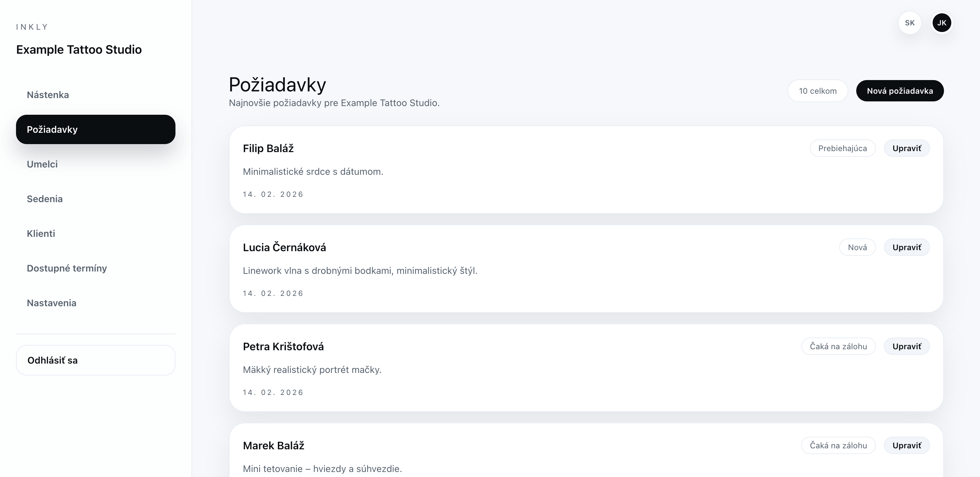Click Petra Krištofová's Čaká na zálohu badge
Viewport: 980px width, 477px height.
coord(838,347)
